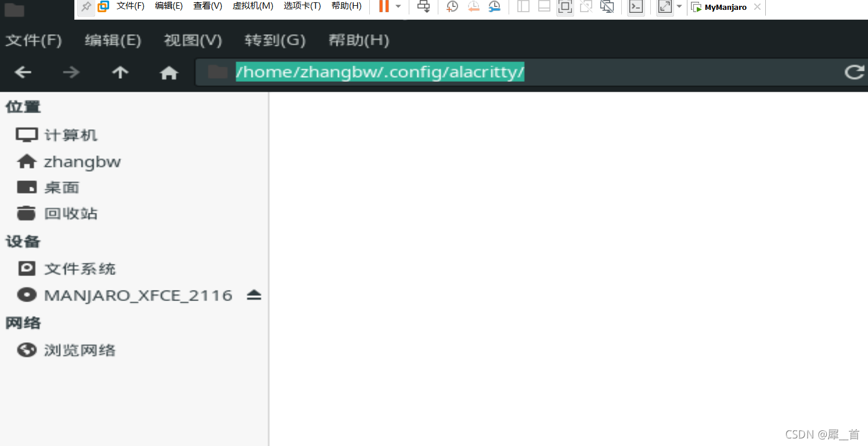Open the VMware console view icon

[x=636, y=7]
